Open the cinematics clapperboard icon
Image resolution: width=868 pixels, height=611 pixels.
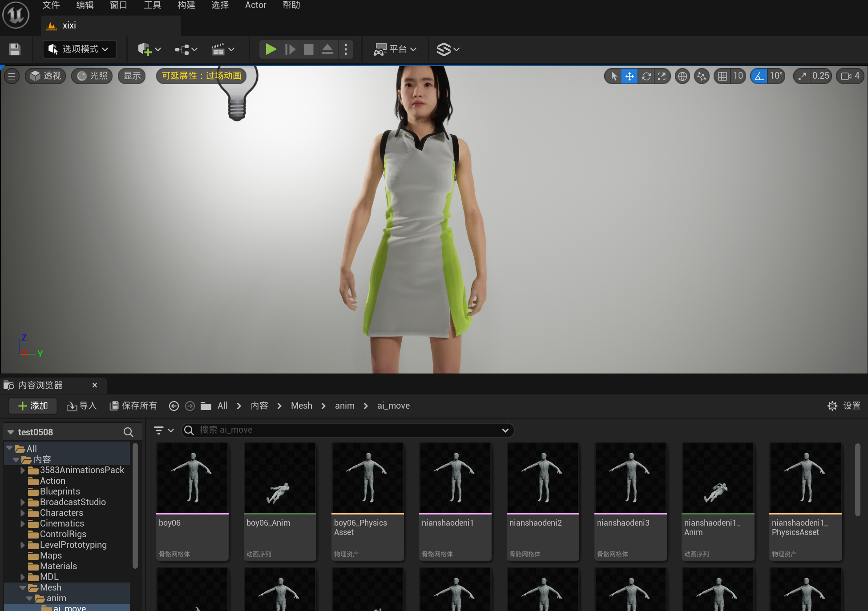[x=222, y=49]
